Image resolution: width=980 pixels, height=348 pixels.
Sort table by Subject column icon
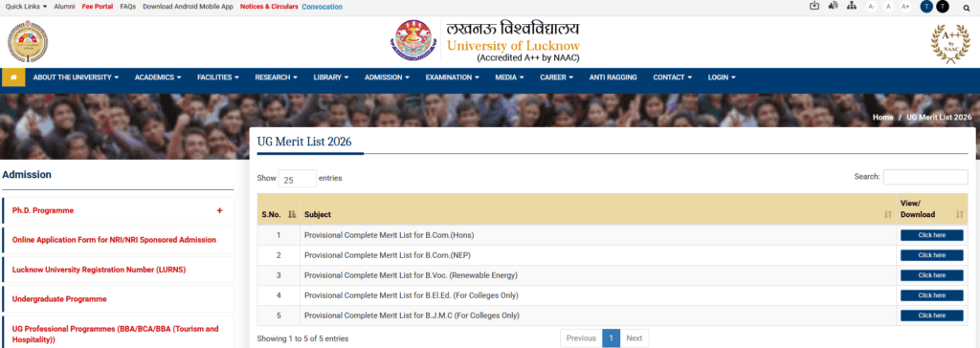[887, 214]
